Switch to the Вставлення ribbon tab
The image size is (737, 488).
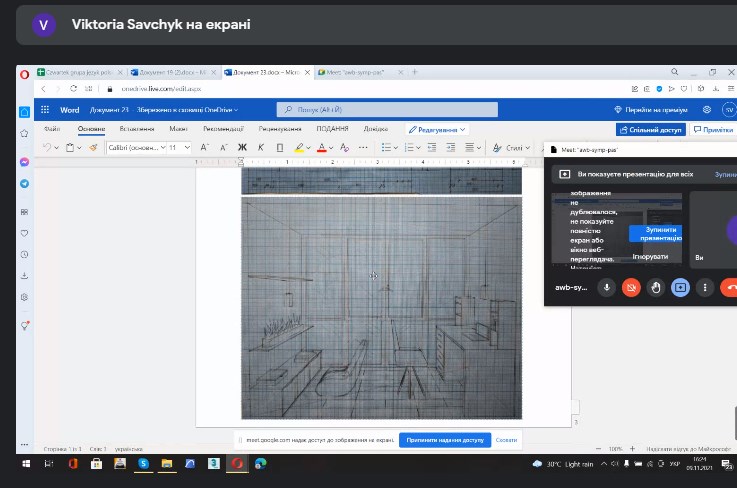click(137, 128)
